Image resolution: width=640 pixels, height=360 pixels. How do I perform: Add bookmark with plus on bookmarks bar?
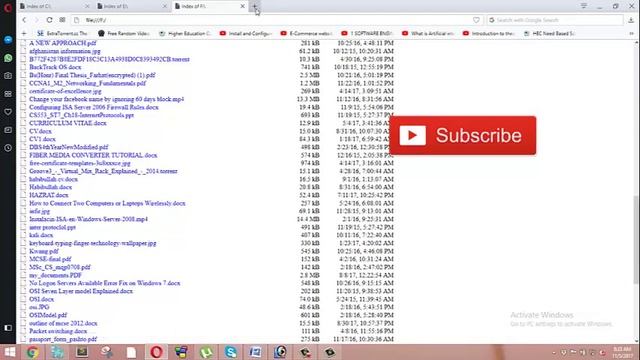(24, 33)
